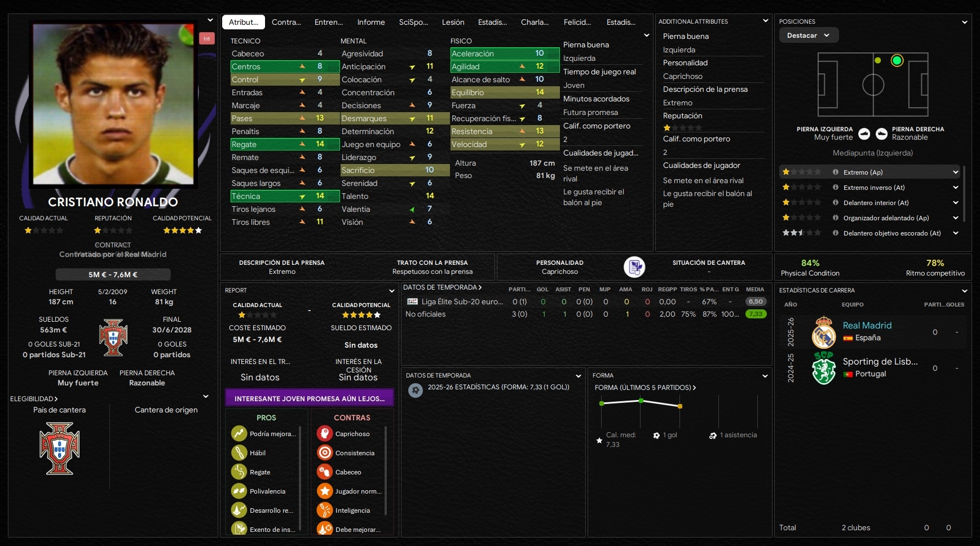Click the season stats icon beside 2025-26 Estadísticas

click(x=416, y=390)
